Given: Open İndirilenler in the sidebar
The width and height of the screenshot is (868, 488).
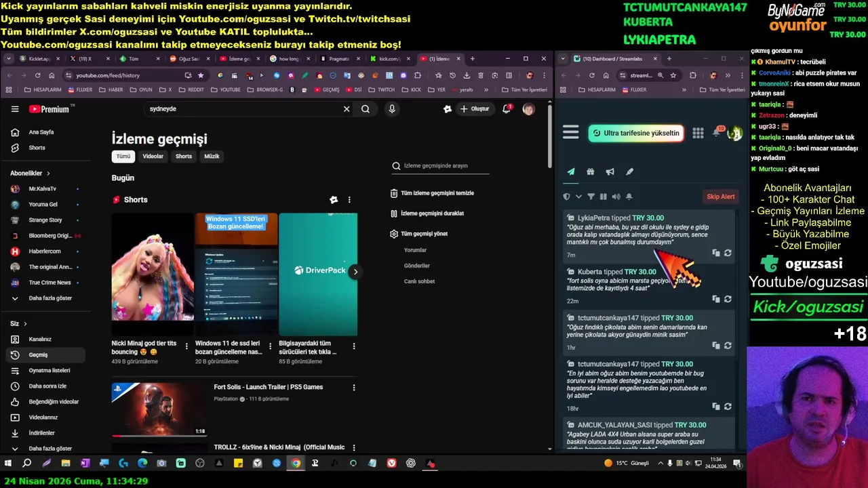Looking at the screenshot, I should [x=42, y=433].
